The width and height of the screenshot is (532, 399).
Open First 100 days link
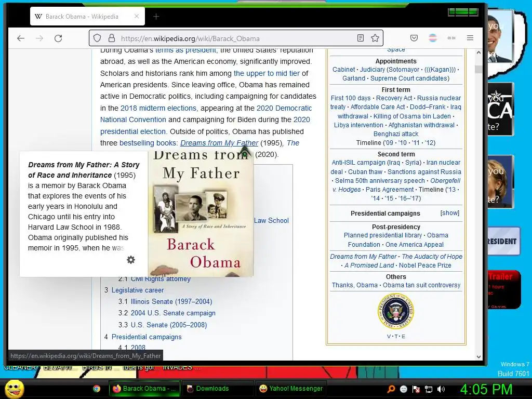tap(351, 98)
